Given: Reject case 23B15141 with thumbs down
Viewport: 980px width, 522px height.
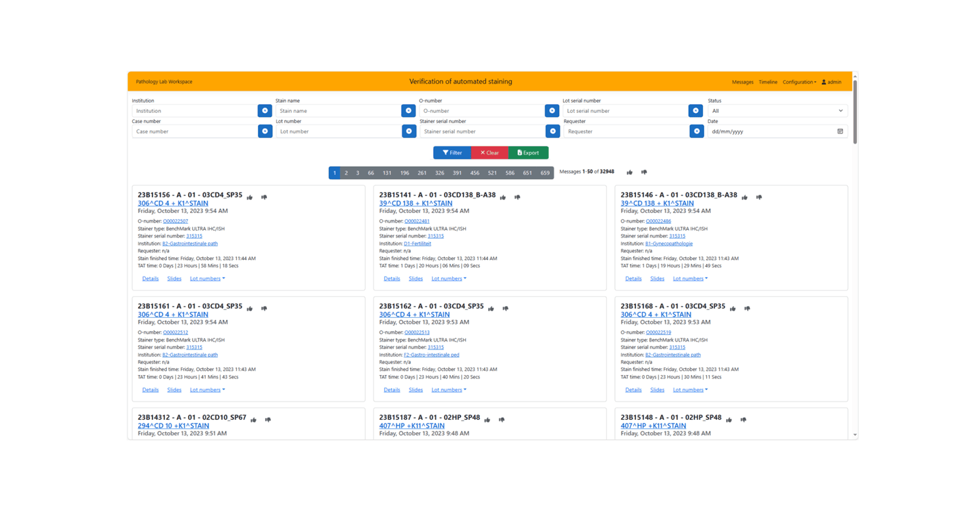Looking at the screenshot, I should coord(518,197).
